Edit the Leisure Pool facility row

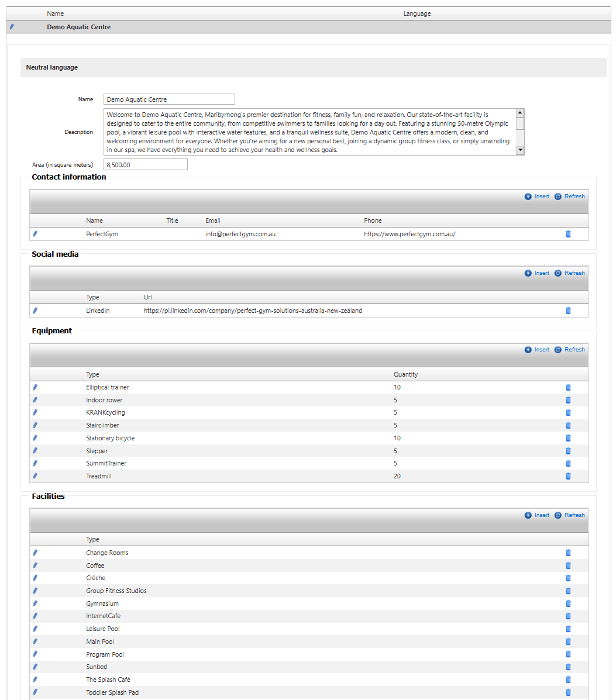coord(35,629)
